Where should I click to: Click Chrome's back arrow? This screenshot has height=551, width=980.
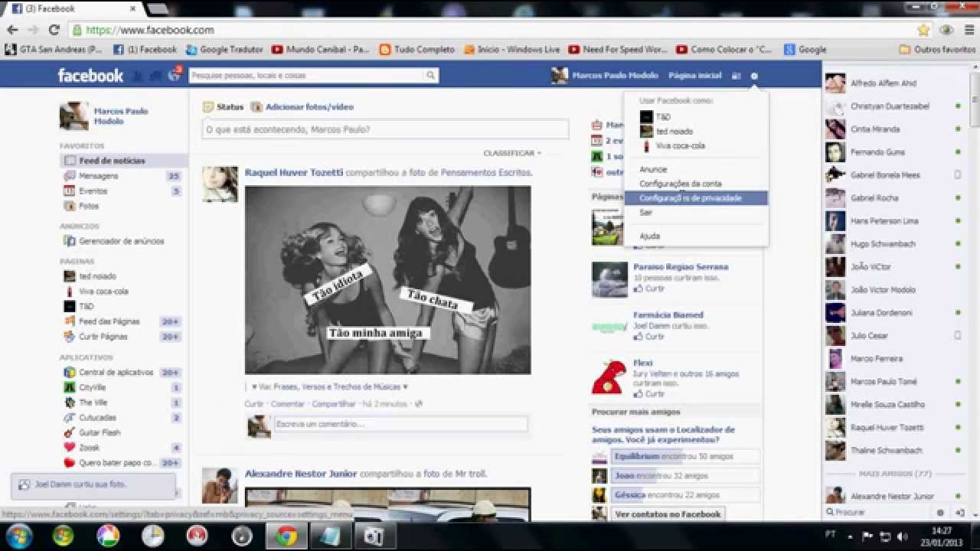(12, 30)
